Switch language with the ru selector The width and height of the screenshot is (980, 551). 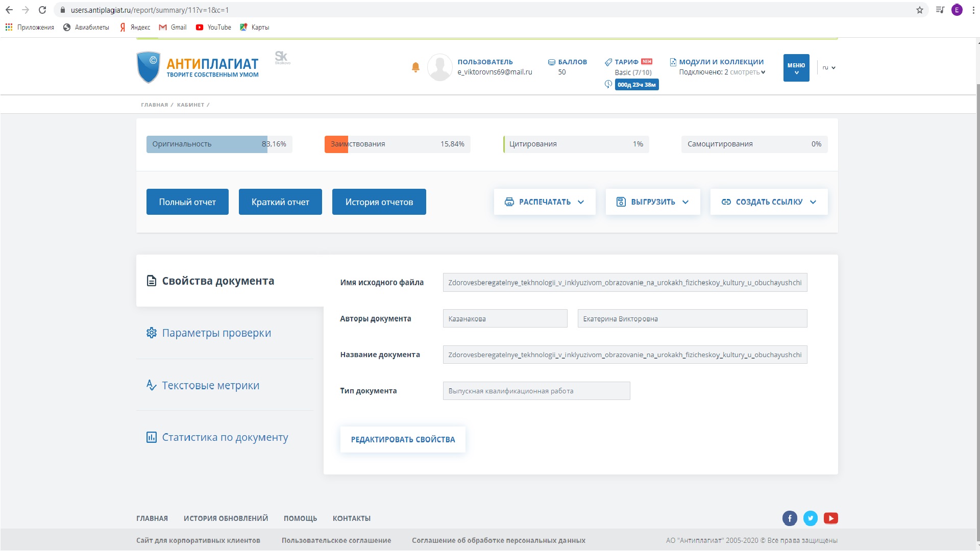click(828, 68)
